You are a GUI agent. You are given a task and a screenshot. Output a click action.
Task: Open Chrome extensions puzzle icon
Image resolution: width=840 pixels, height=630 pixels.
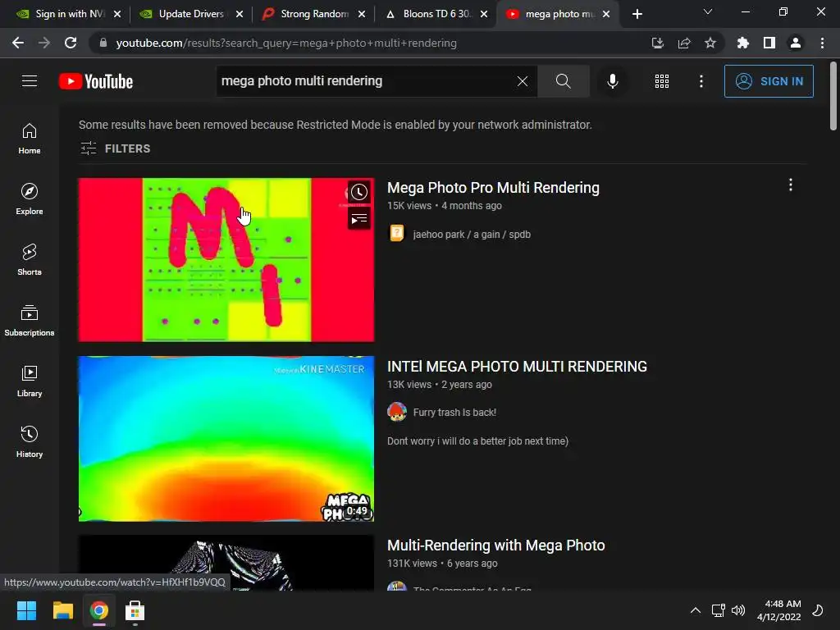click(743, 43)
